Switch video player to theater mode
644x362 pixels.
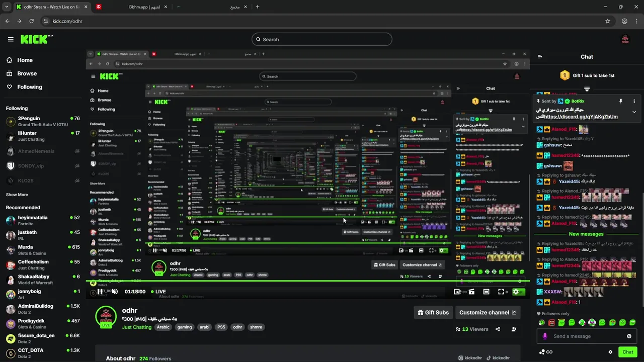coord(486,292)
